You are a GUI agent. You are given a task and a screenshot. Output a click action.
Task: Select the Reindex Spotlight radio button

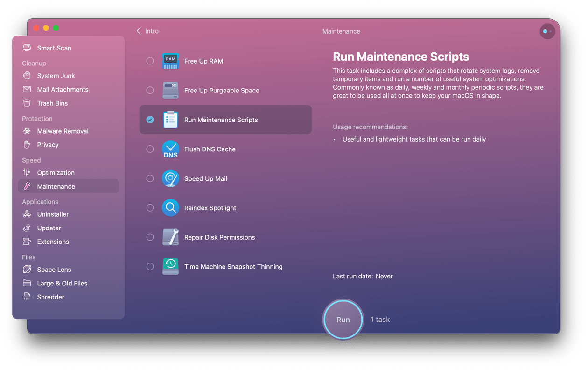click(150, 207)
